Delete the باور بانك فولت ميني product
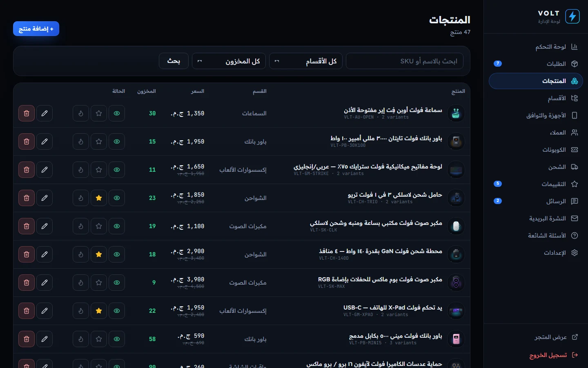 click(27, 339)
